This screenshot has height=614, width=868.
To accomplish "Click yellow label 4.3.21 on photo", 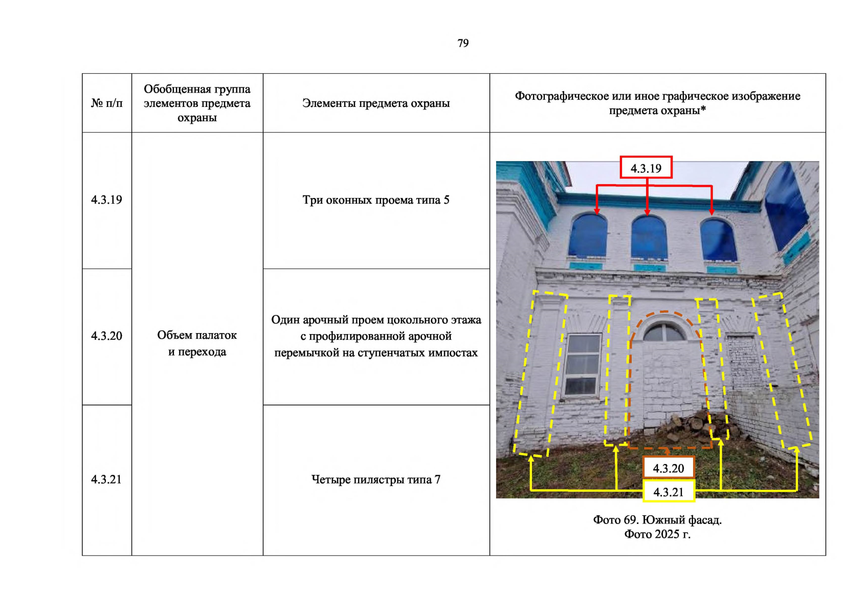I will [x=669, y=491].
